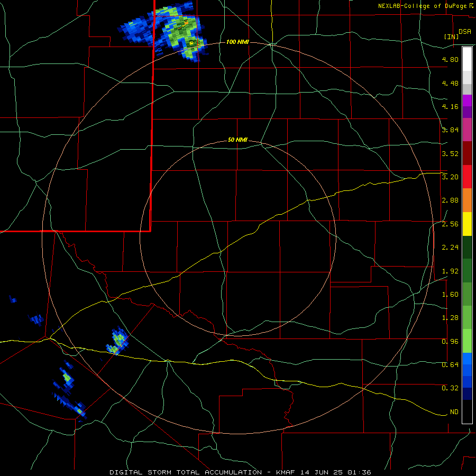Click the 1.60 legend value
This screenshot has height=476, width=476.
(450, 295)
